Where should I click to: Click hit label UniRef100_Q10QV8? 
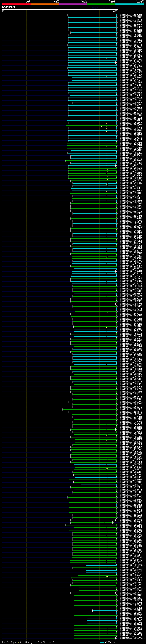131,356
